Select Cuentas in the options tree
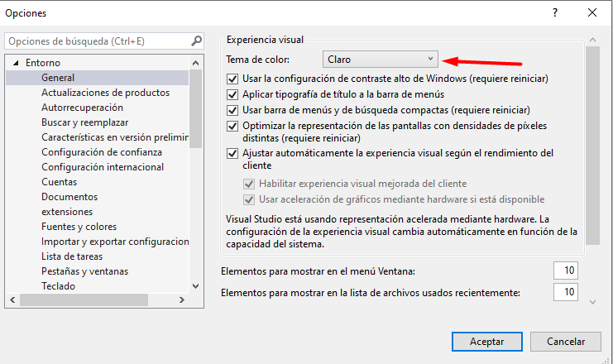 [60, 182]
